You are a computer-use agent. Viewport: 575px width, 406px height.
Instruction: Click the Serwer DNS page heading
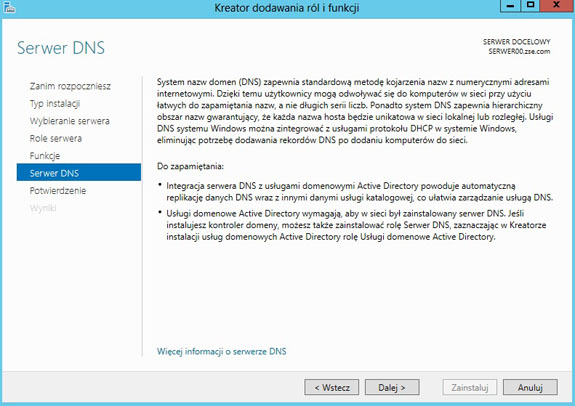pyautogui.click(x=61, y=48)
